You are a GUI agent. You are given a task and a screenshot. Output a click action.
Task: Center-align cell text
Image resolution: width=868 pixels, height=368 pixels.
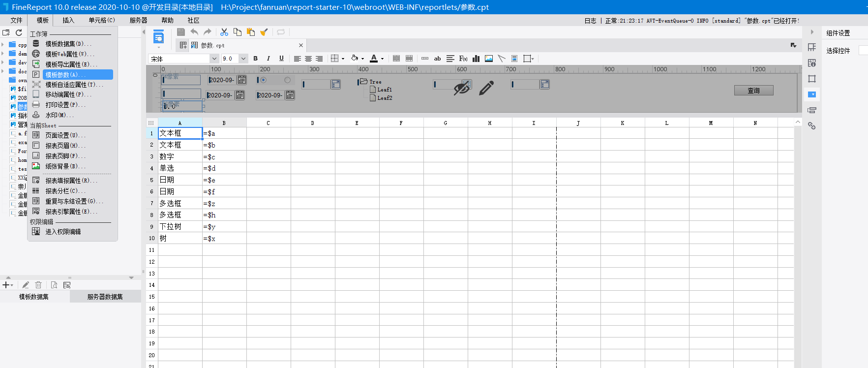click(308, 59)
